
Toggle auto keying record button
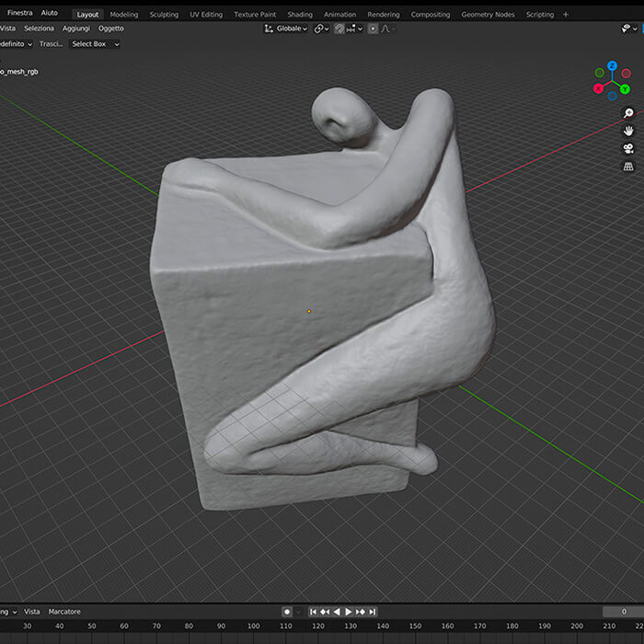pyautogui.click(x=287, y=612)
